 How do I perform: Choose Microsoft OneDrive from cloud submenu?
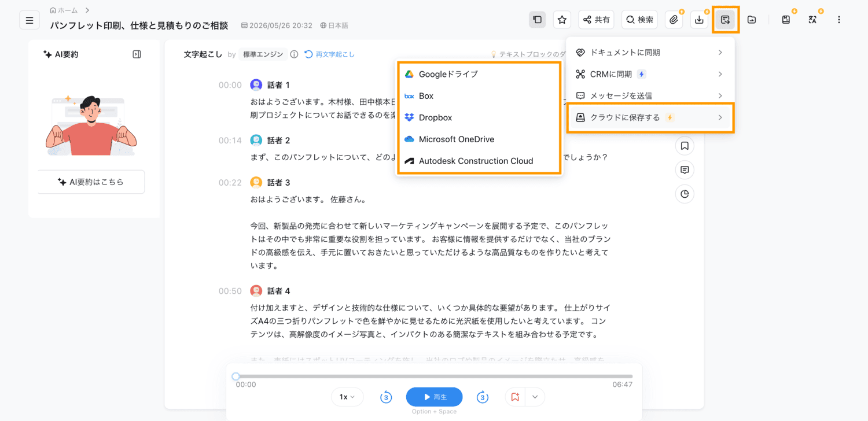[479, 139]
